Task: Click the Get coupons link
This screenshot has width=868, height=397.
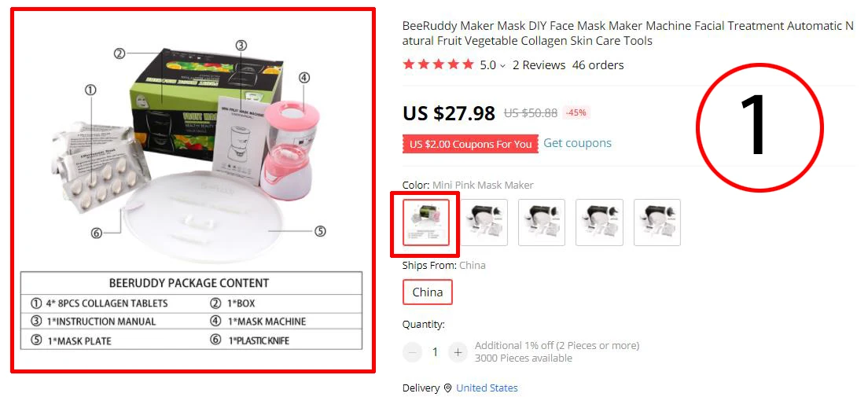Action: (577, 143)
